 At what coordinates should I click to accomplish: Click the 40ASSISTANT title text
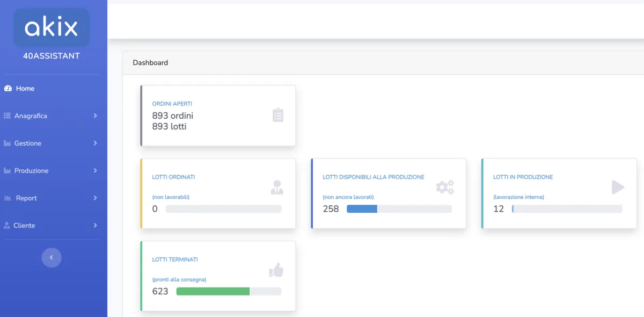52,56
